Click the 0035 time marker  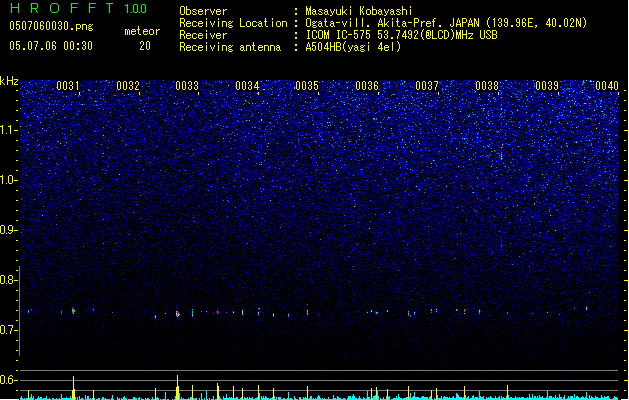click(307, 85)
